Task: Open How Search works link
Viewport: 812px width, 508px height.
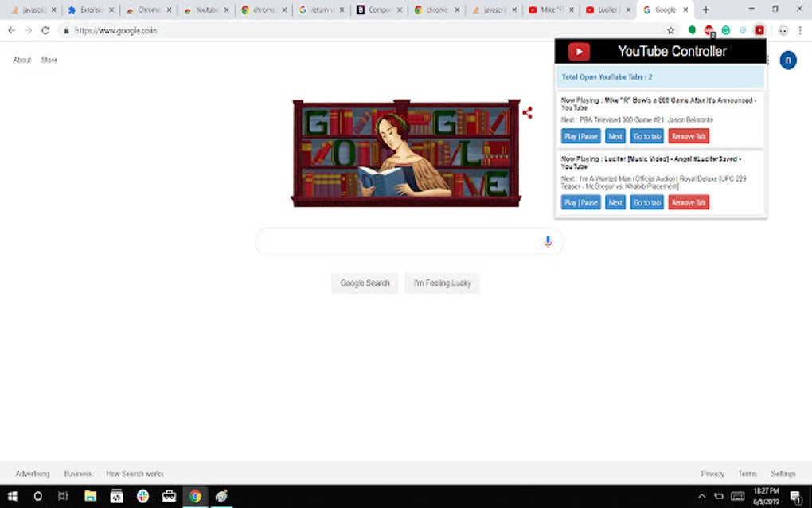Action: point(135,474)
